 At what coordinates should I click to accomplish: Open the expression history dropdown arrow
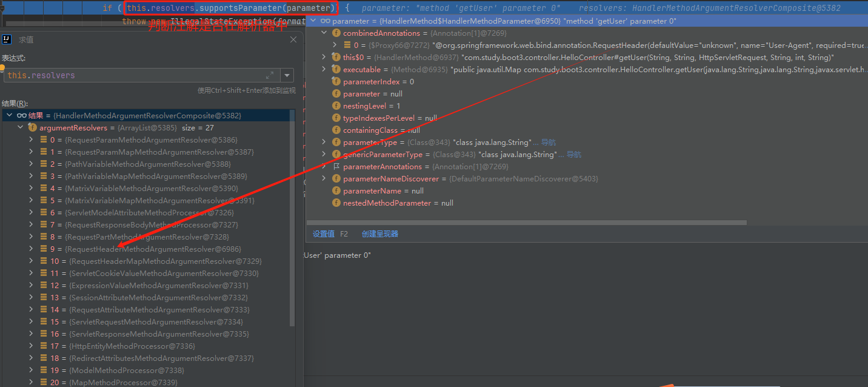[287, 75]
